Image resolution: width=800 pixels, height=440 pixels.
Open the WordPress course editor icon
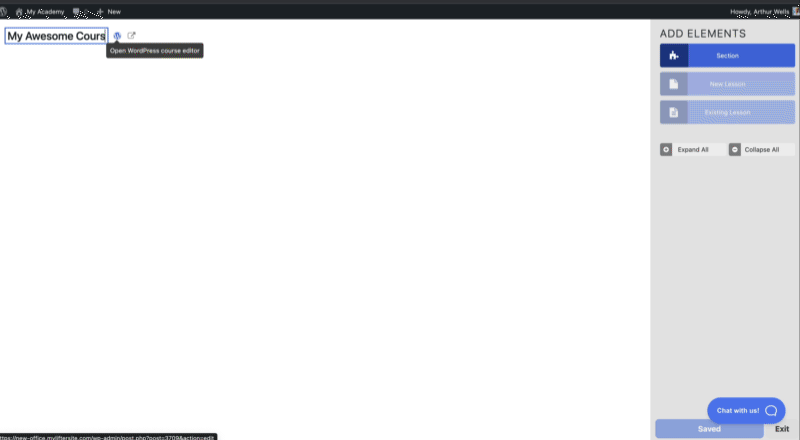(x=117, y=36)
